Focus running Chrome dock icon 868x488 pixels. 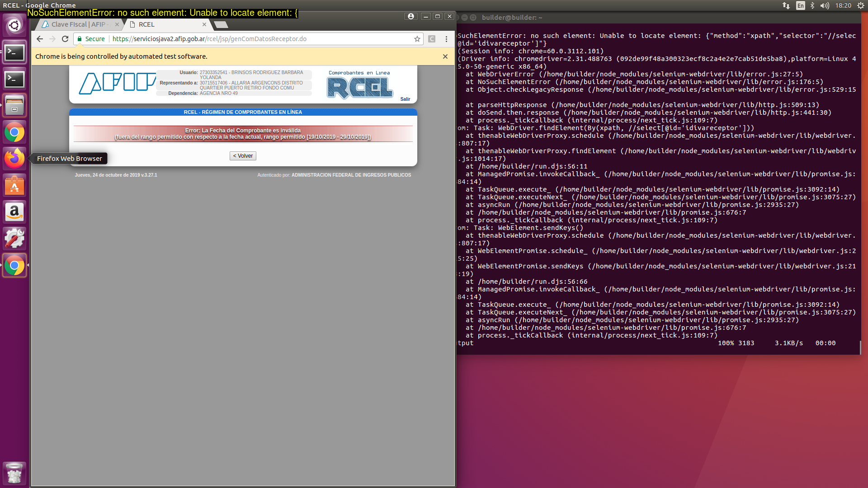click(x=14, y=265)
